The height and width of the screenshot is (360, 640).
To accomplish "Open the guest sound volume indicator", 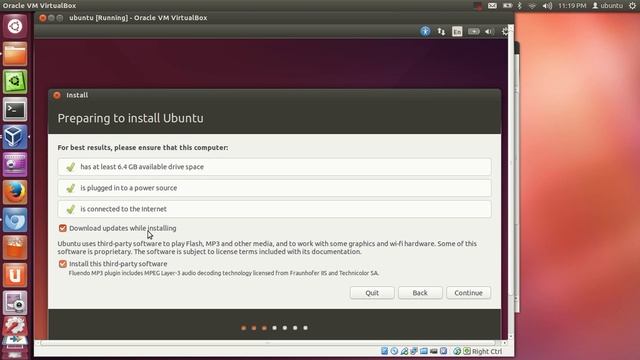I will (489, 31).
